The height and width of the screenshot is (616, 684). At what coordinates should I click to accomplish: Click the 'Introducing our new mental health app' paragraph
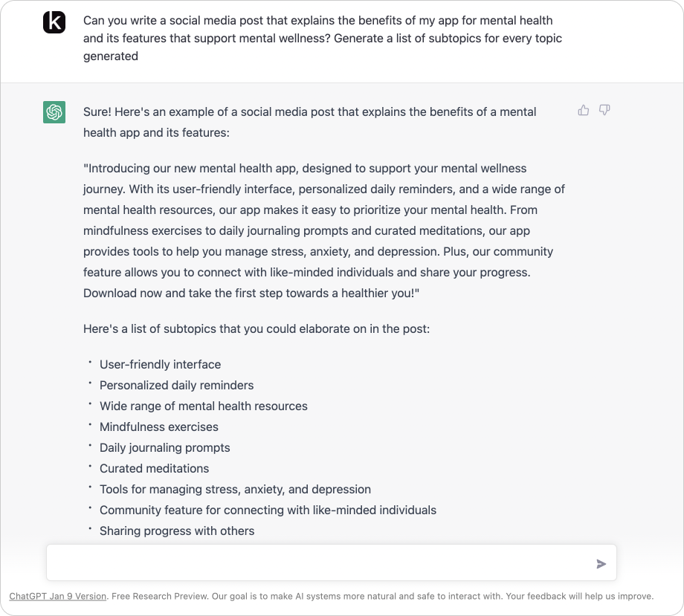coord(323,230)
